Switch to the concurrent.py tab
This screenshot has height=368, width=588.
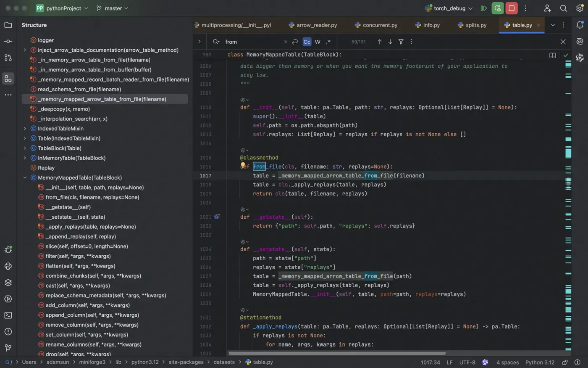point(376,25)
